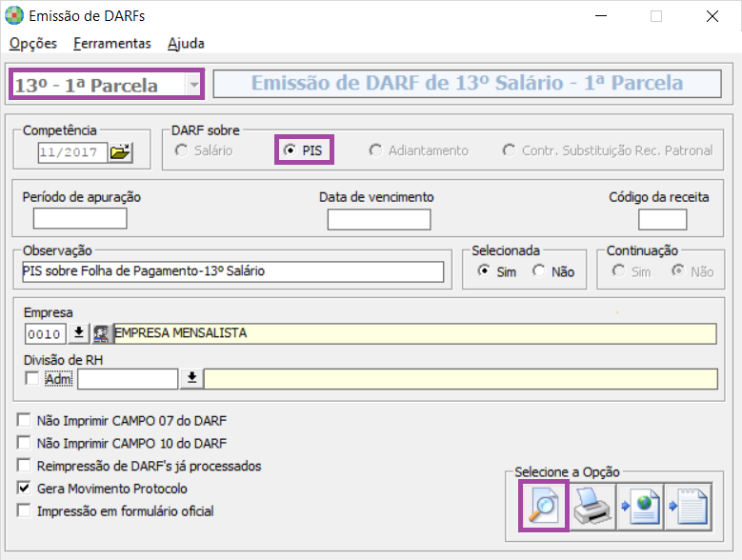This screenshot has width=742, height=560.
Task: Check Reimpressão de DARF's já processados
Action: click(x=24, y=466)
